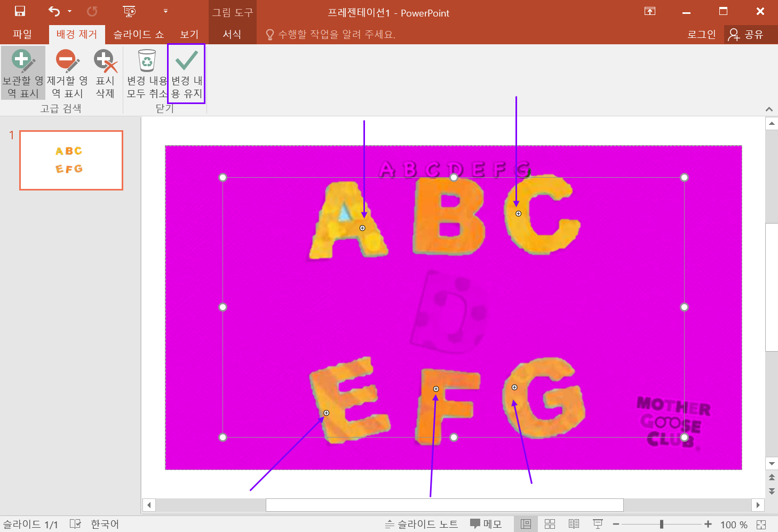Screen dimensions: 778x532
Task: Go to next slide double-arrow button
Action: pos(772,491)
